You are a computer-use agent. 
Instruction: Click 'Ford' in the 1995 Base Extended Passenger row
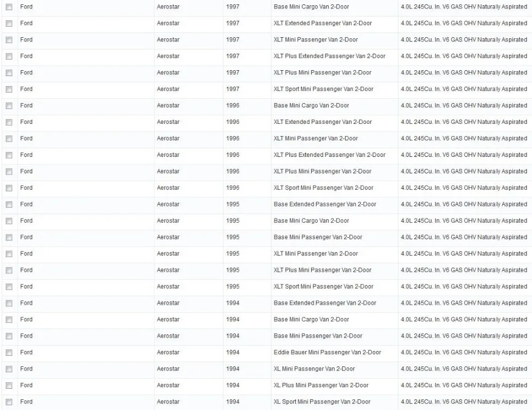point(27,205)
